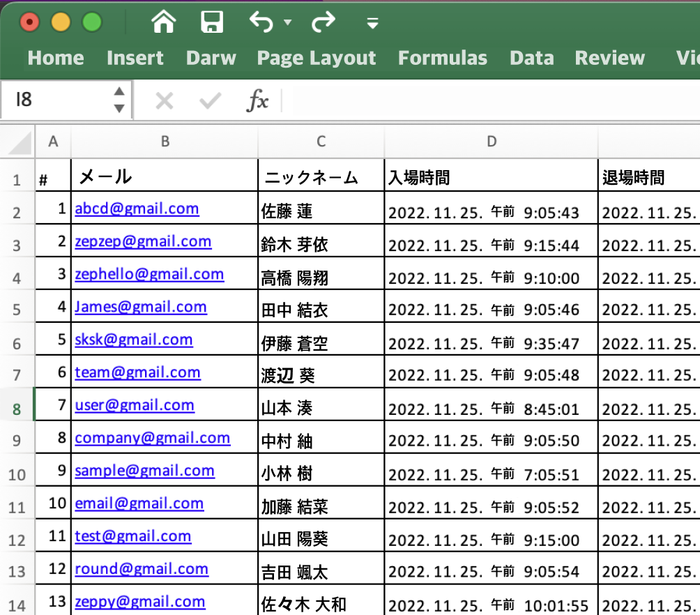Open the company@gmail.com link

pyautogui.click(x=152, y=438)
